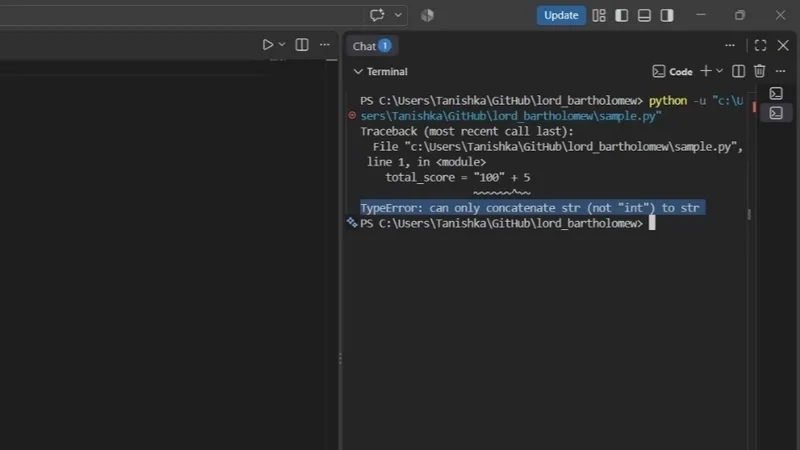Open the launch profile dropdown beside plus
The width and height of the screenshot is (800, 450).
pos(719,71)
